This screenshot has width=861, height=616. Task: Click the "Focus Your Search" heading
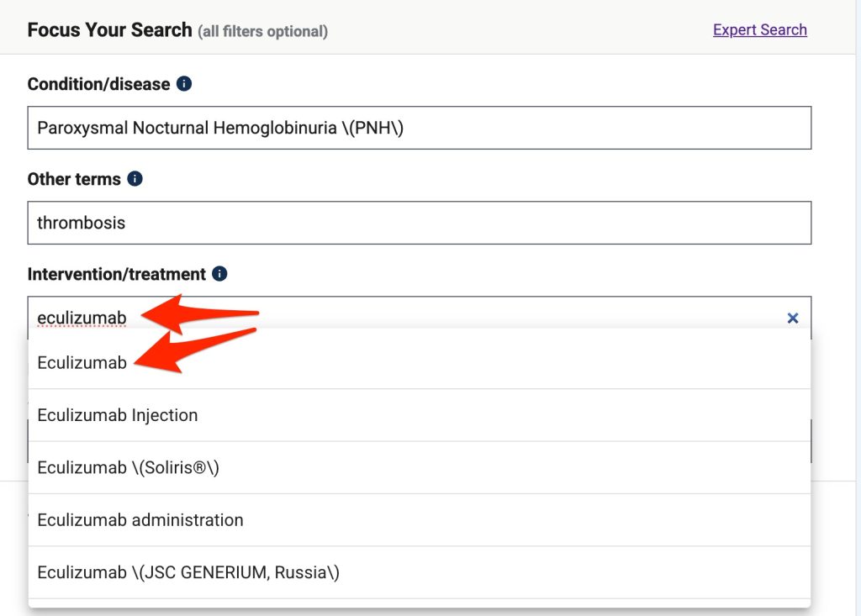[109, 29]
